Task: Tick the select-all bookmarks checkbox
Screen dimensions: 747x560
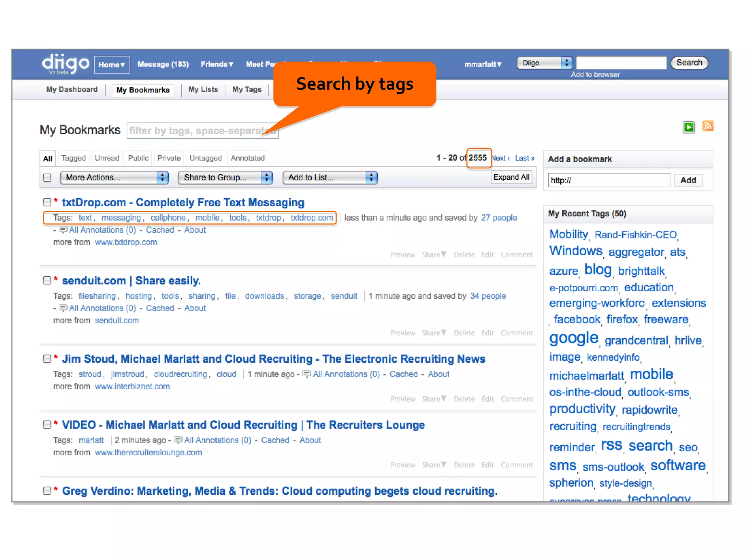Action: [x=47, y=178]
